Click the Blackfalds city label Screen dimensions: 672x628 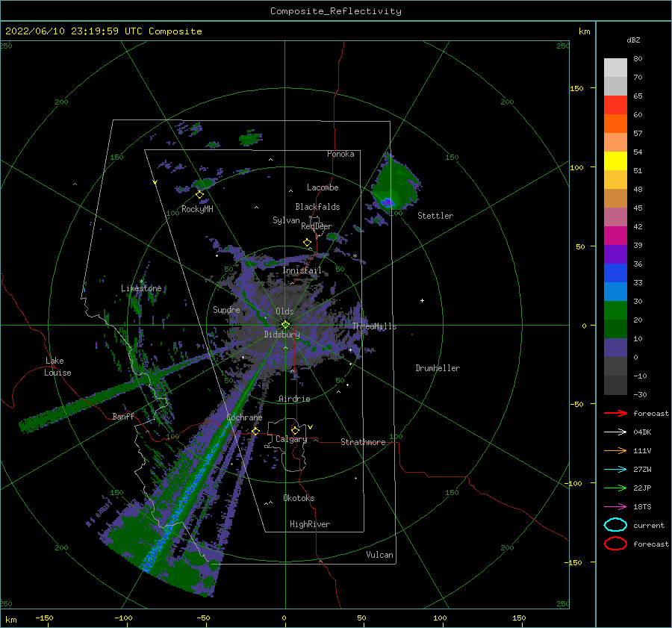point(317,207)
